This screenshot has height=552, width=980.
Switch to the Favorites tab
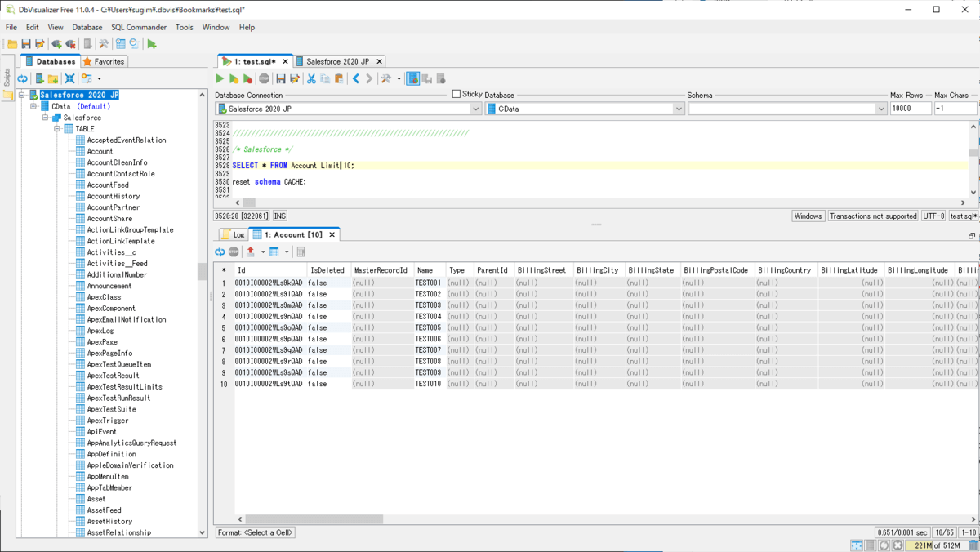[104, 61]
